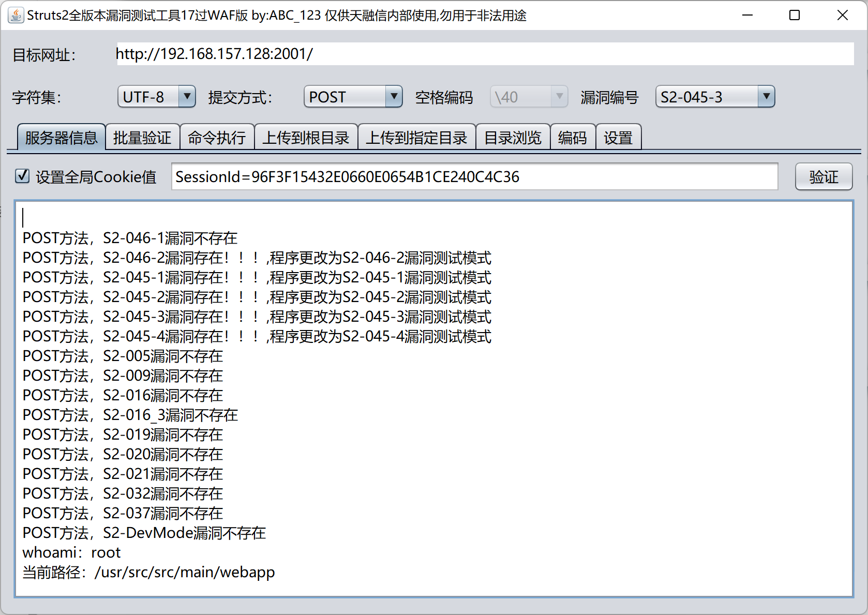Focus the SessionId cookie input field
868x615 pixels.
(x=475, y=177)
